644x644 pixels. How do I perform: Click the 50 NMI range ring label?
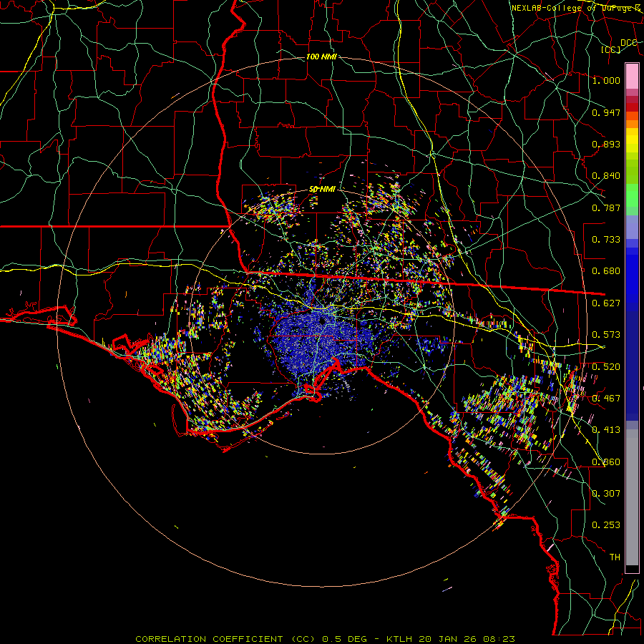pyautogui.click(x=322, y=190)
